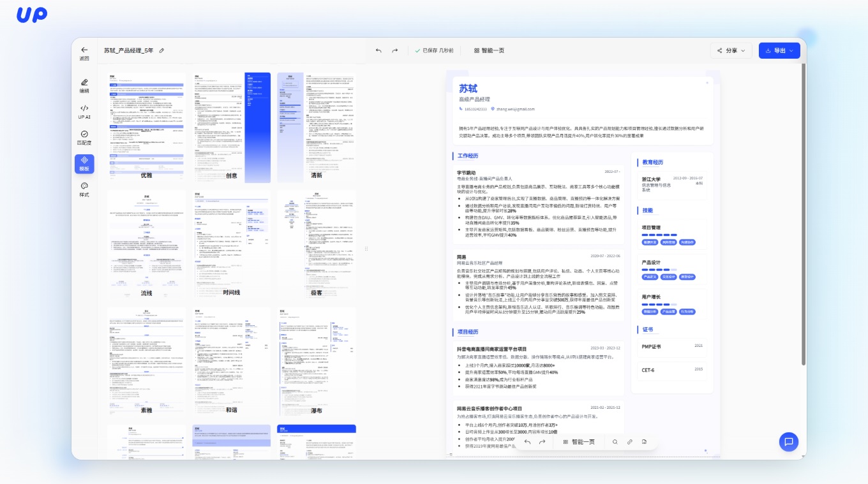
Task: Open the chat support bubble button
Action: point(789,441)
